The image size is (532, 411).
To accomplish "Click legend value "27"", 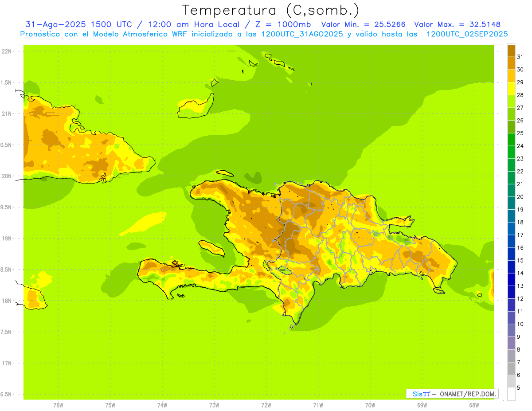I will pos(520,108).
